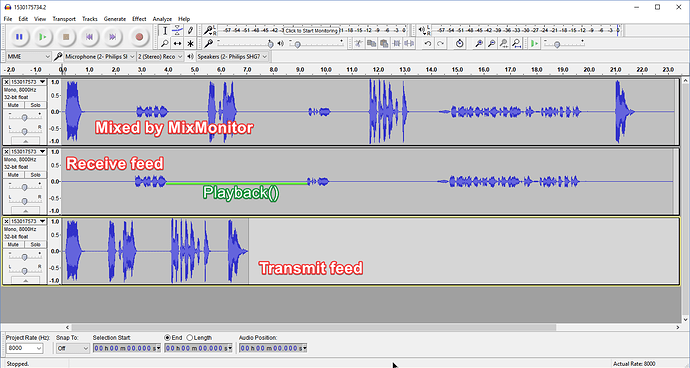Viewport: 690px width, 368px height.
Task: Click the Play-at-Speed green icon
Action: click(x=534, y=43)
